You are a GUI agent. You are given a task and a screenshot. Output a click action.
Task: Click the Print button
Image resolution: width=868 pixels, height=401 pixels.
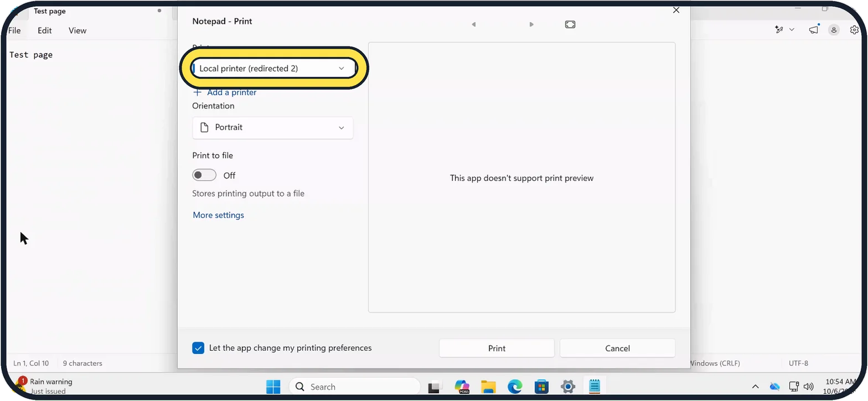497,348
